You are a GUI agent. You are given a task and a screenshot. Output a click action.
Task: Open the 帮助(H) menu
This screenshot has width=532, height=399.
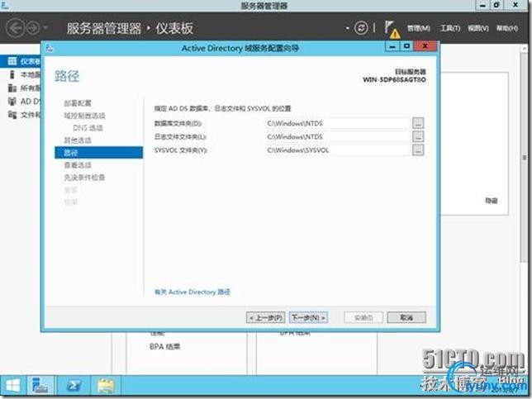(507, 28)
